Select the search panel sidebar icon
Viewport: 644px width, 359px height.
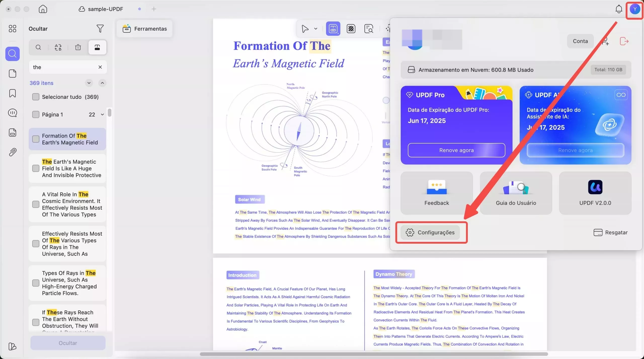point(12,54)
